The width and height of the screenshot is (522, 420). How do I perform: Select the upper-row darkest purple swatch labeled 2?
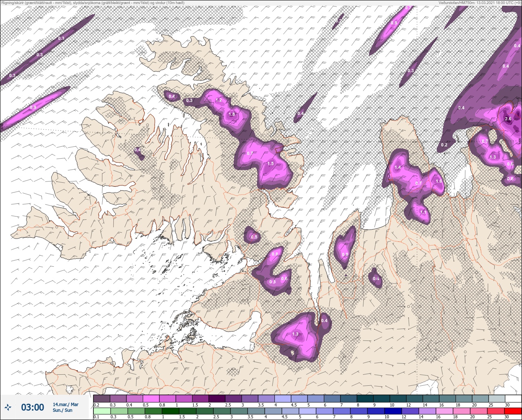[217, 398]
